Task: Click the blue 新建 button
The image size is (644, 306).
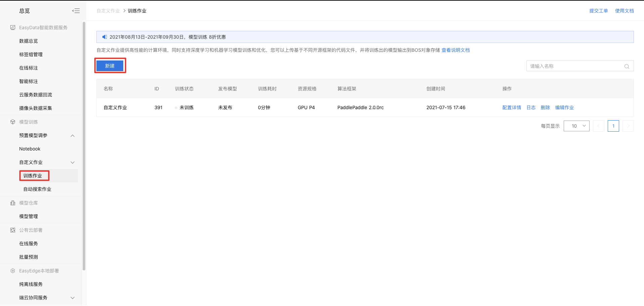Action: [x=110, y=66]
